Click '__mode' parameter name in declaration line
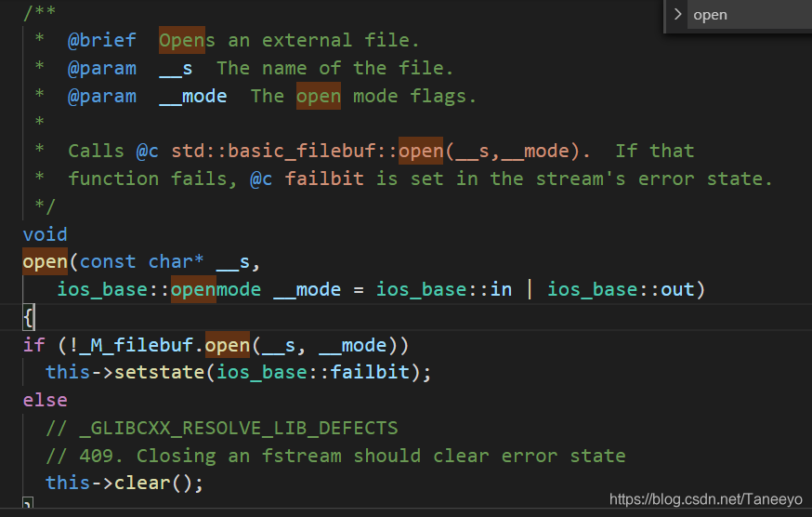Image resolution: width=812 pixels, height=517 pixels. point(308,289)
